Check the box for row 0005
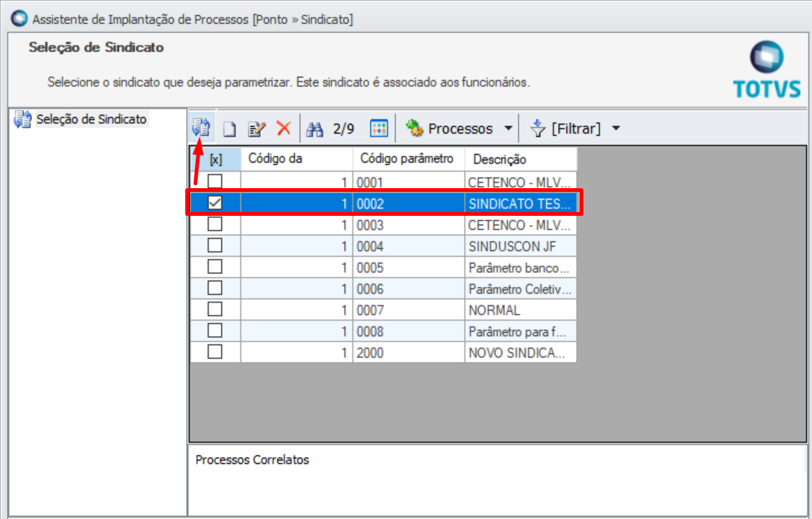This screenshot has width=812, height=519. (215, 267)
